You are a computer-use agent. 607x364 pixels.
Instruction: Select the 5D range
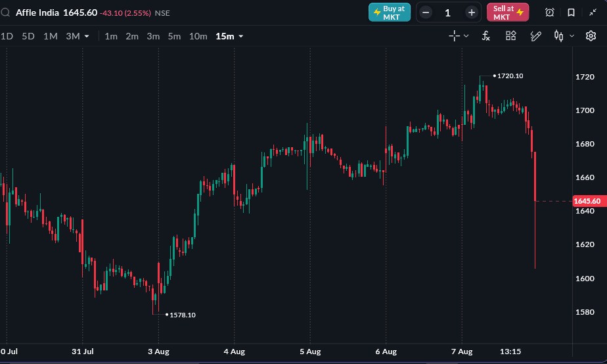pos(28,36)
